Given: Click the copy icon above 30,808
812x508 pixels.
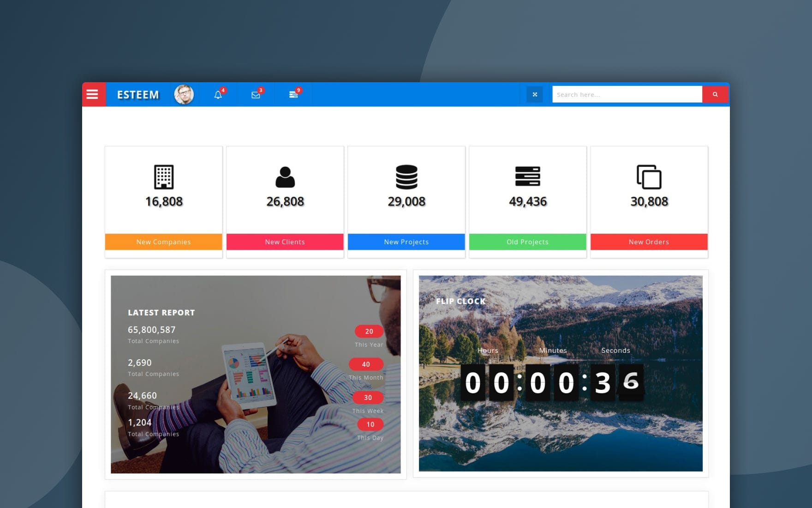Looking at the screenshot, I should (649, 177).
